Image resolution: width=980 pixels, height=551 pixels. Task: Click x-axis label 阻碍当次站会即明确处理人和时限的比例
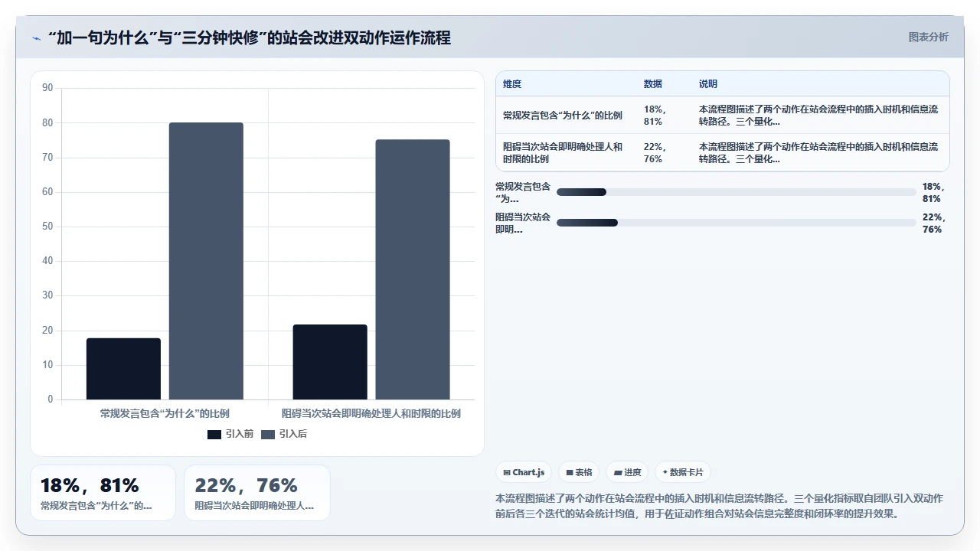click(371, 413)
